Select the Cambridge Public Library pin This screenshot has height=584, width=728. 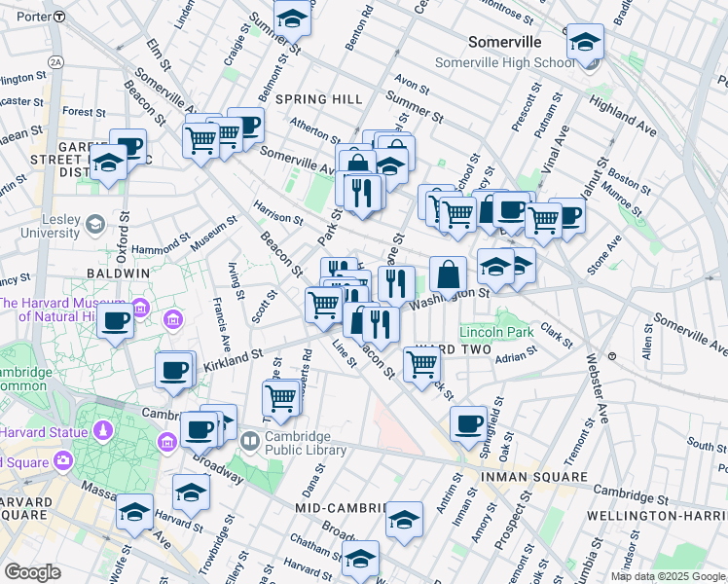click(250, 441)
